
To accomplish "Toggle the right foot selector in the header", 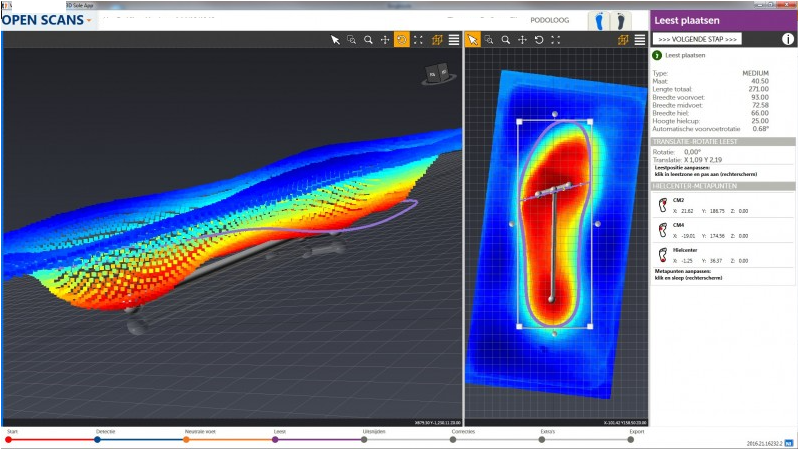I will [x=620, y=19].
